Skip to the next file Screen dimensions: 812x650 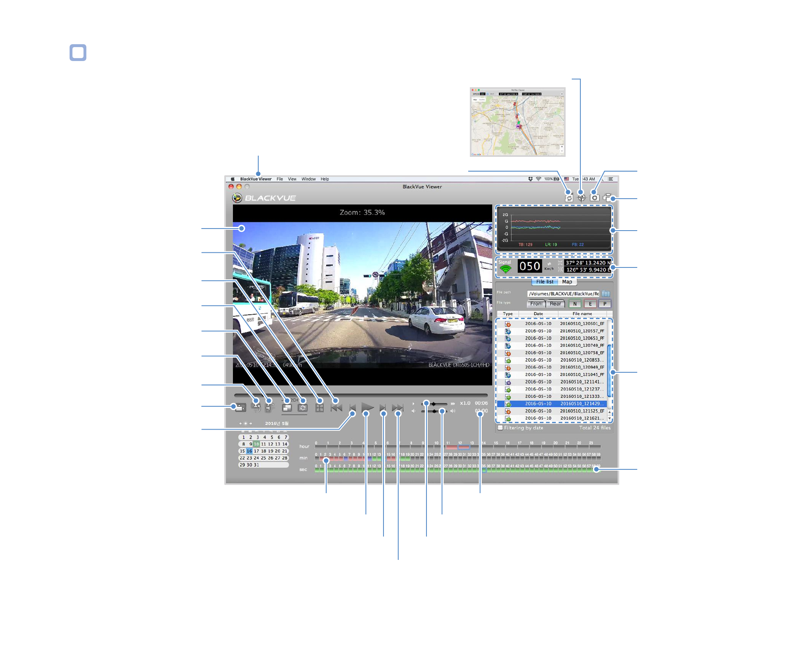click(x=397, y=408)
